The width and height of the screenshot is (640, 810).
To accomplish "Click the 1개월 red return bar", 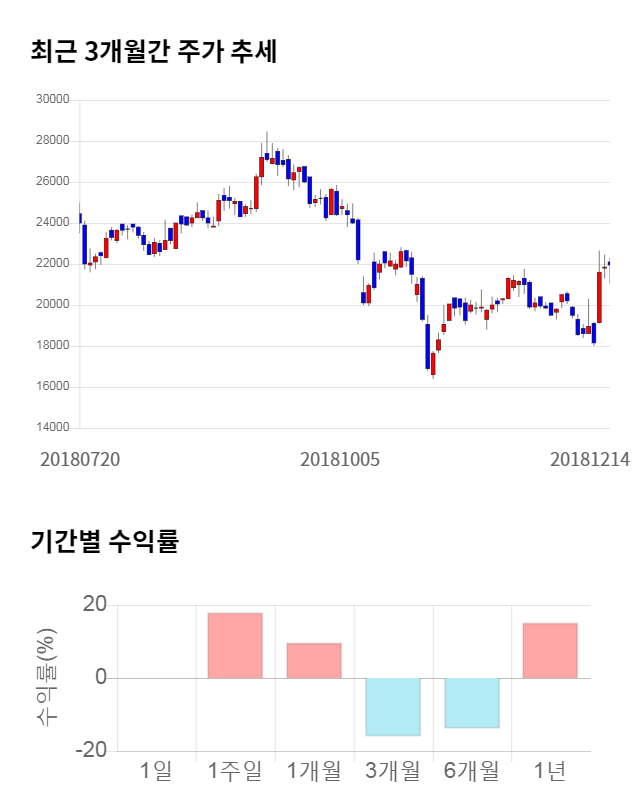I will coord(314,661).
